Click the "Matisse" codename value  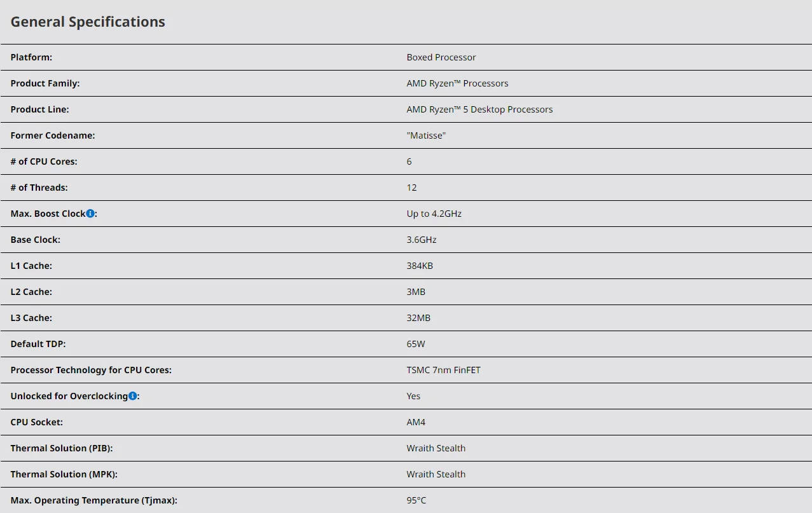coord(426,135)
